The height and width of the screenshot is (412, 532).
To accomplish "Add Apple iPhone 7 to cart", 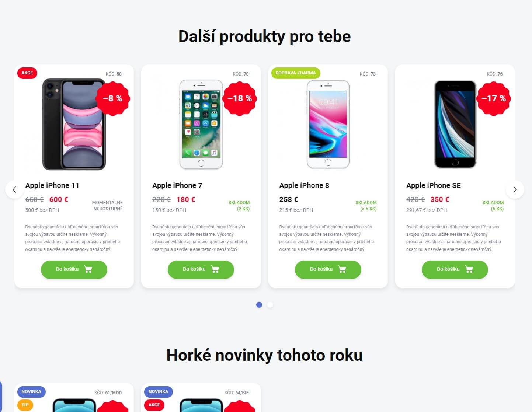I will [201, 269].
